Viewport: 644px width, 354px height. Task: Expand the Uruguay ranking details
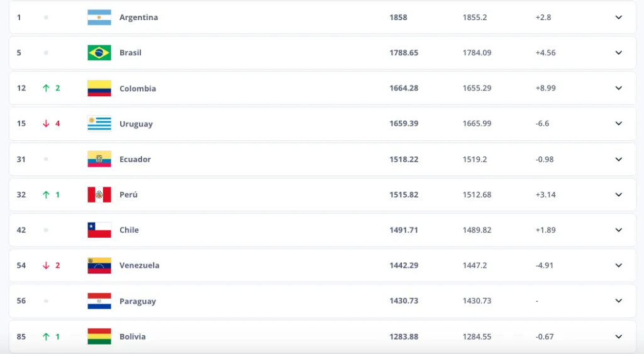[618, 124]
